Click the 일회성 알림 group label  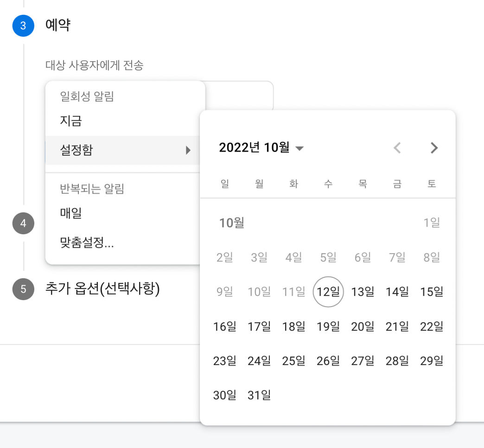[x=87, y=96]
